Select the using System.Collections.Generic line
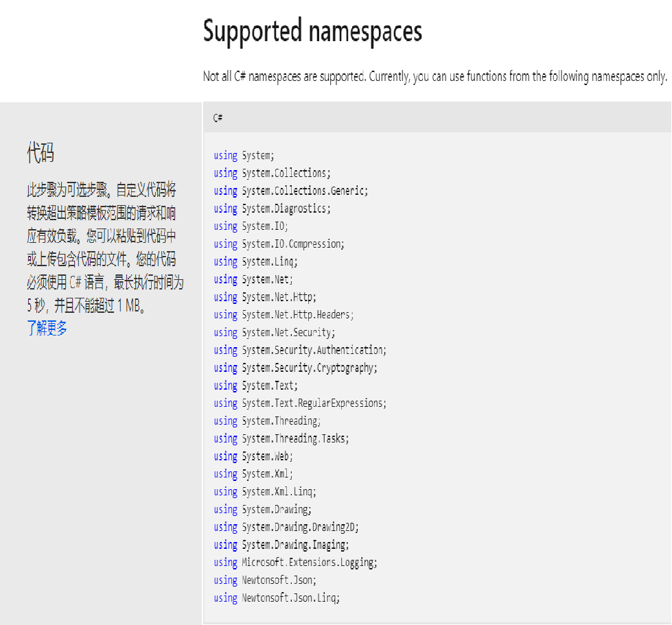This screenshot has width=672, height=625. 290,191
